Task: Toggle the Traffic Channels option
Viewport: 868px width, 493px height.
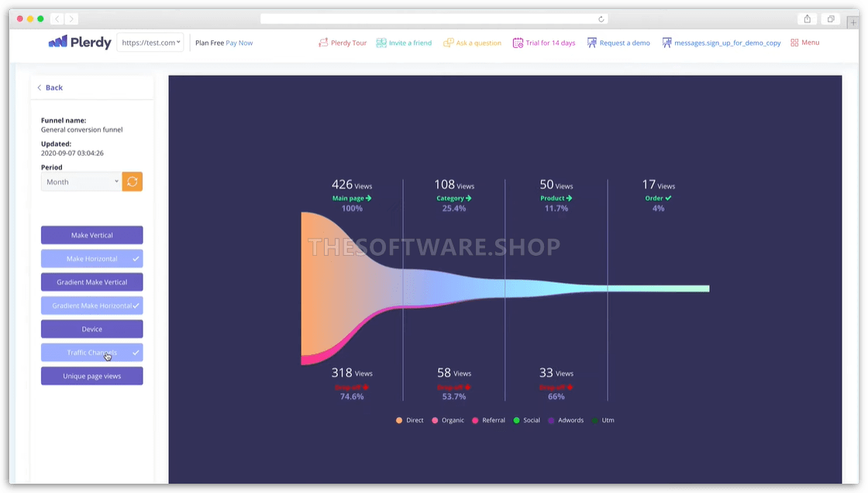Action: pyautogui.click(x=92, y=353)
